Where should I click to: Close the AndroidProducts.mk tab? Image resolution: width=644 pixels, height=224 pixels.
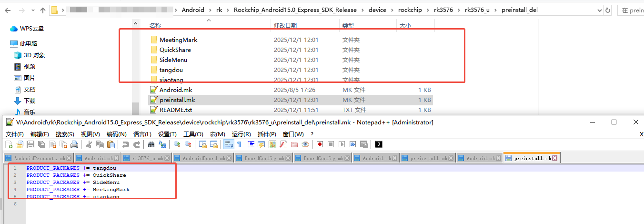point(69,158)
